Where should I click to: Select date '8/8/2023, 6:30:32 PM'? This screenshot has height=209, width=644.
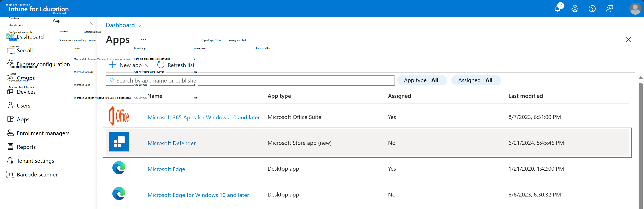(535, 195)
